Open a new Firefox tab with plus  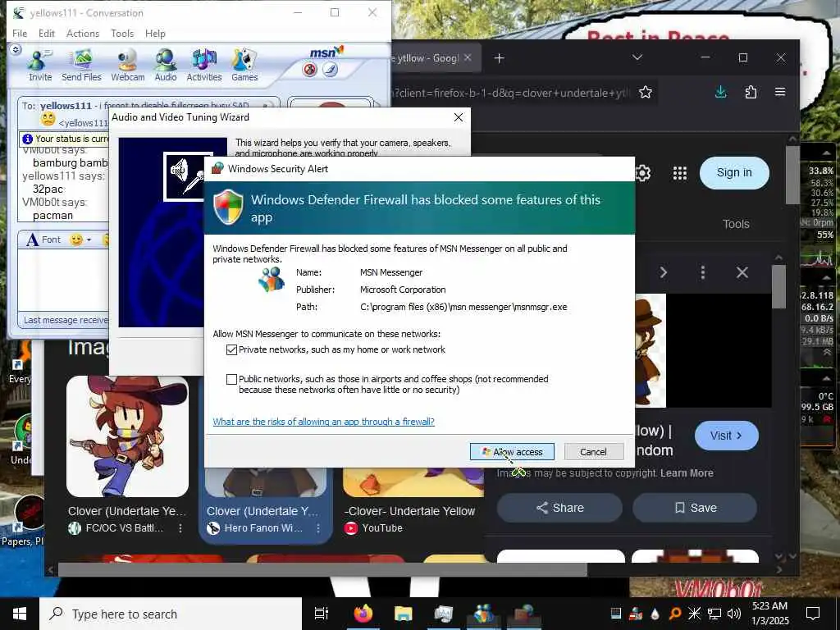tap(499, 58)
